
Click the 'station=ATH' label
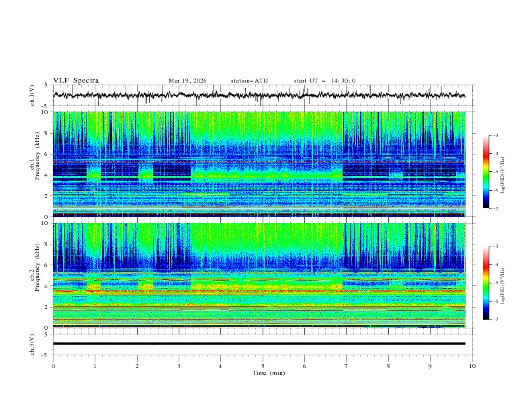(249, 81)
